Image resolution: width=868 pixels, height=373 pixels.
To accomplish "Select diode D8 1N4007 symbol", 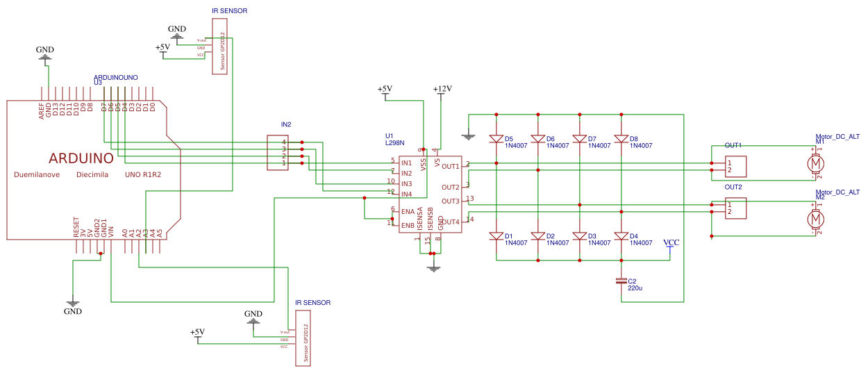I will coord(621,139).
